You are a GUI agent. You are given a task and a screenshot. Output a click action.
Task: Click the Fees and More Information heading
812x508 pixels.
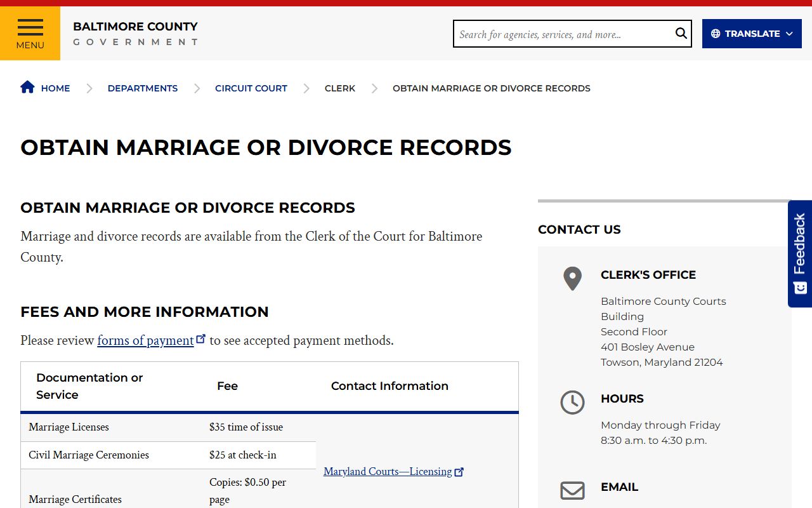[x=145, y=312]
